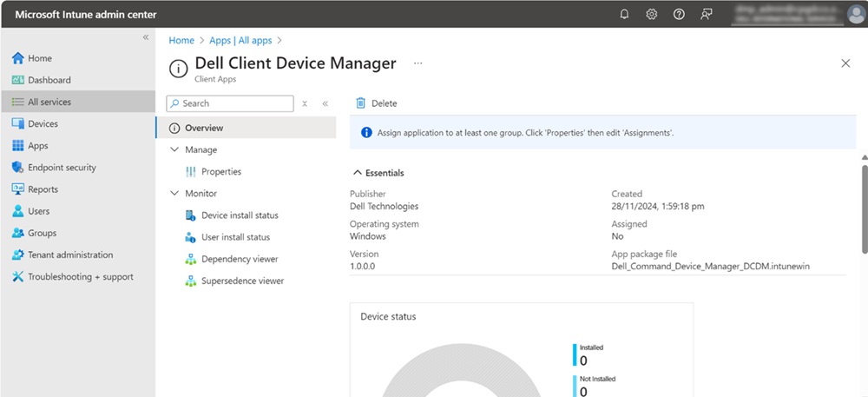Open Endpoint security from the sidebar
Viewport: 868px width, 397px height.
click(x=62, y=168)
